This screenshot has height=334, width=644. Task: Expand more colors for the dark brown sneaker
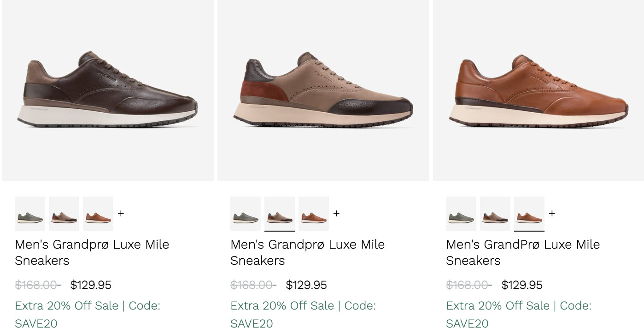click(x=121, y=214)
